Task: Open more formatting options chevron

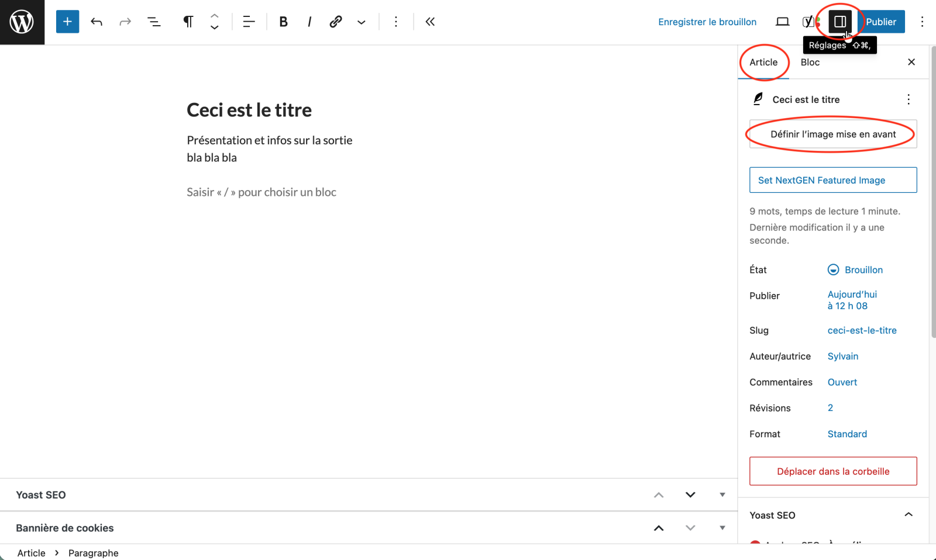Action: click(362, 22)
